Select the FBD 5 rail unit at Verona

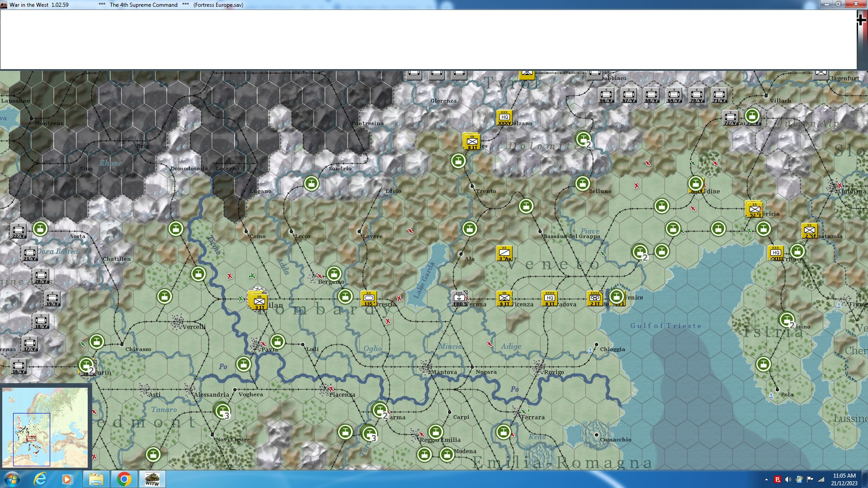459,298
